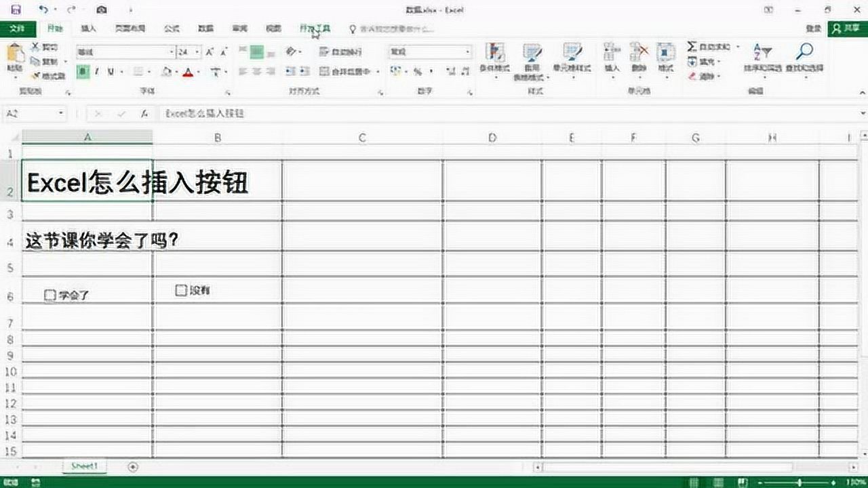Decrease font size with smaller A icon
This screenshot has width=868, height=488.
(x=224, y=52)
